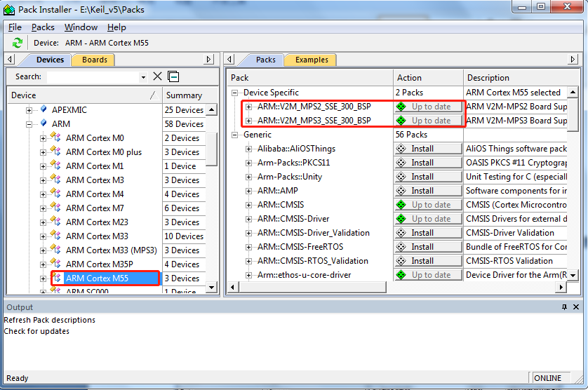Screen dimensions: 588x390
Task: Open the Search dropdown arrow
Action: (143, 77)
